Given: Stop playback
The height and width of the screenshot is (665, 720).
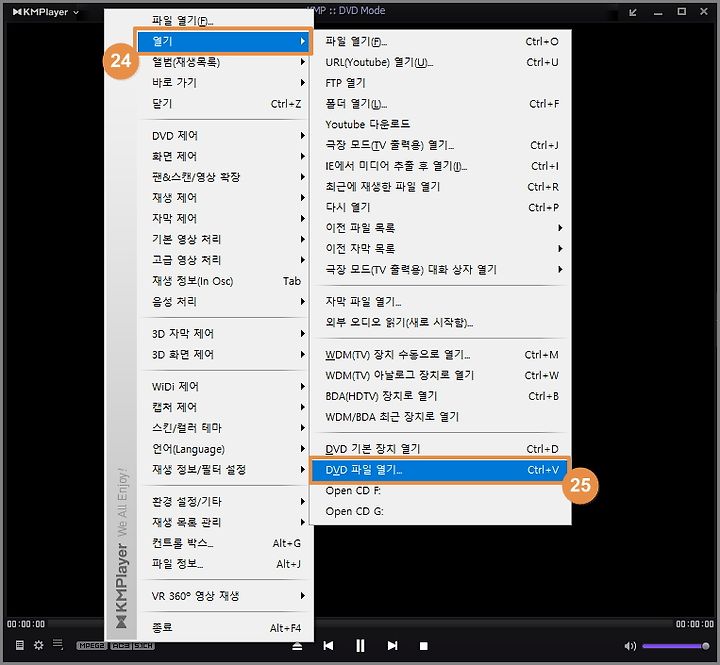Looking at the screenshot, I should pos(424,646).
